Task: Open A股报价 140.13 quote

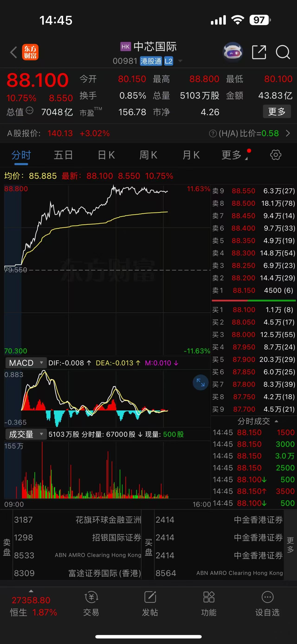Action: [58, 133]
